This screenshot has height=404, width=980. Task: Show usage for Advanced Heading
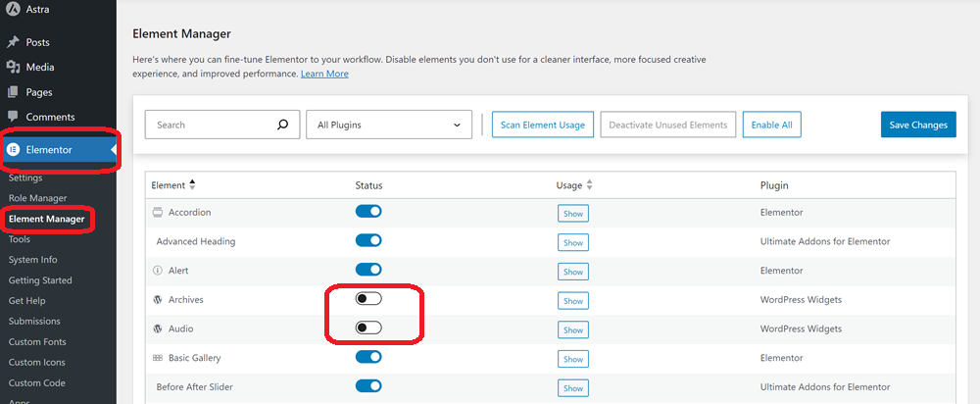573,242
